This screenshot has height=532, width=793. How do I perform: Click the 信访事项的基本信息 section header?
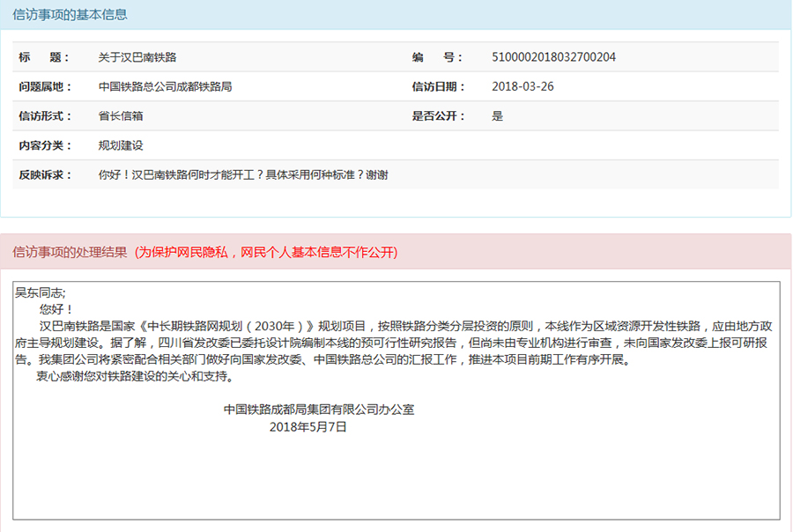(70, 15)
